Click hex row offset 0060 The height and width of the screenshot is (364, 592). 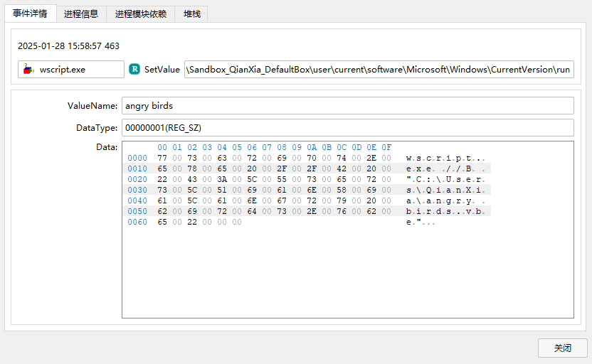tap(137, 223)
